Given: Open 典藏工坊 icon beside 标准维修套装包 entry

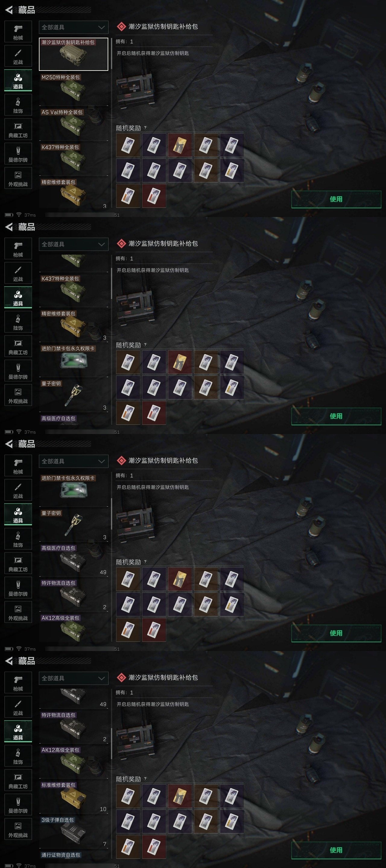Looking at the screenshot, I should point(18,780).
